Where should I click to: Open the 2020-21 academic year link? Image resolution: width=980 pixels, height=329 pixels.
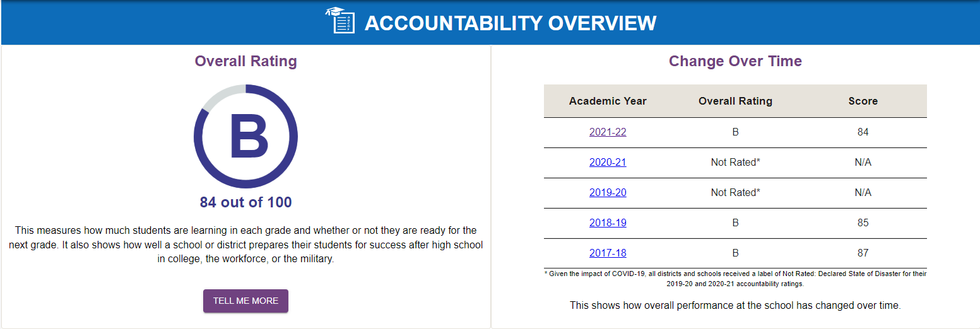pyautogui.click(x=608, y=163)
